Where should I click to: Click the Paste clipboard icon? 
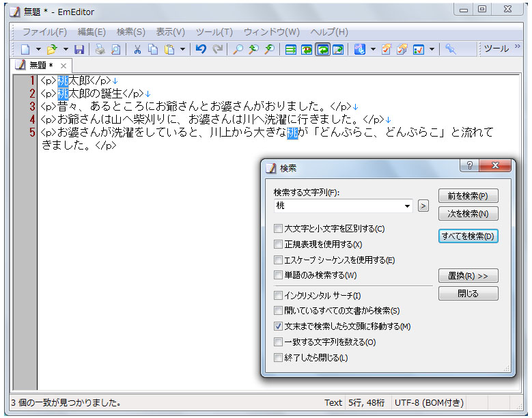coord(169,50)
